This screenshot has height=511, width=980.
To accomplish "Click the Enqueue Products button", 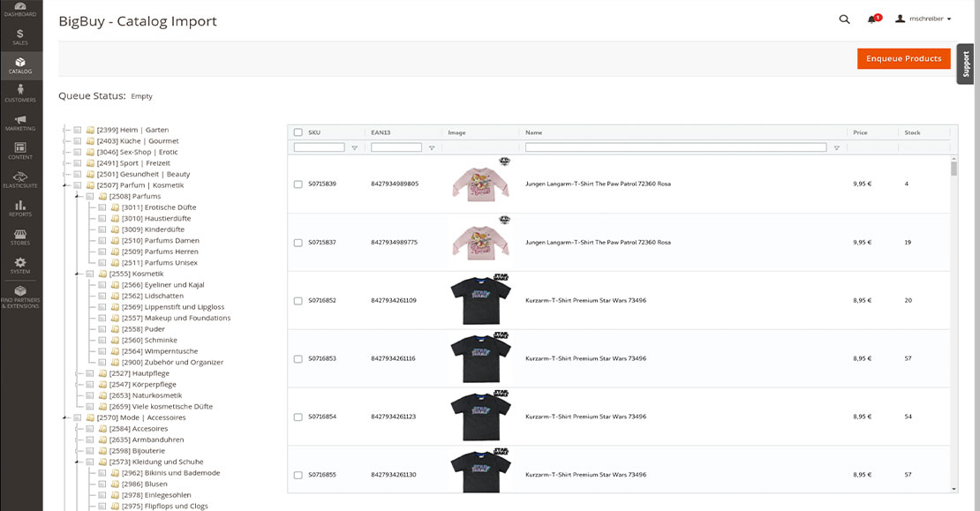I will tap(903, 58).
